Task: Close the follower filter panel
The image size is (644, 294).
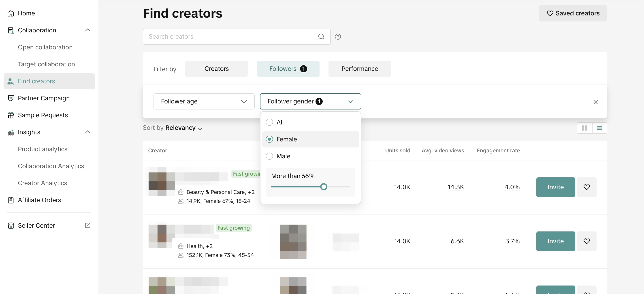Action: pyautogui.click(x=595, y=102)
